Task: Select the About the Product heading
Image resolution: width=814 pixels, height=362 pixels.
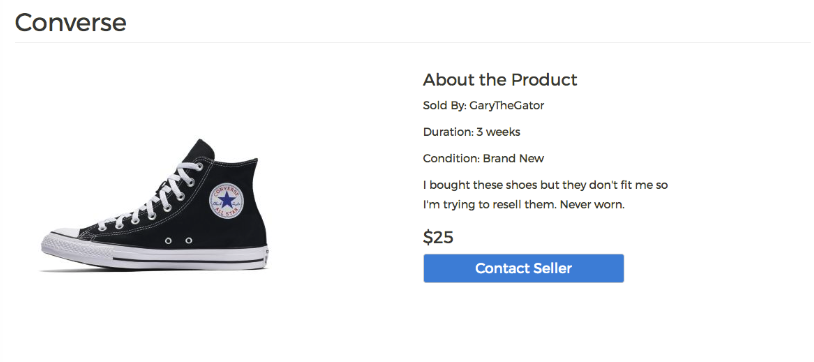Action: coord(500,80)
